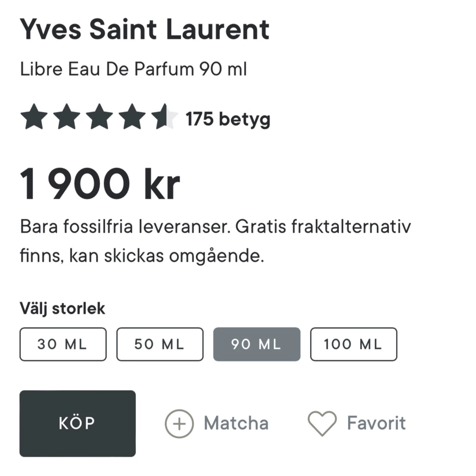This screenshot has height=476, width=476.
Task: Click the first rating star
Action: (34, 117)
